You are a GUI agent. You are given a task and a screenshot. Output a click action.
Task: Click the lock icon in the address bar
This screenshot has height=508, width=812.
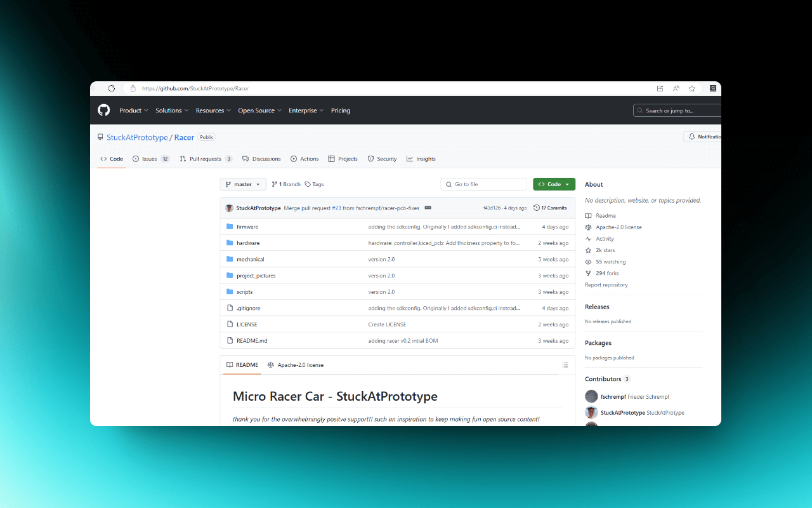(x=133, y=88)
